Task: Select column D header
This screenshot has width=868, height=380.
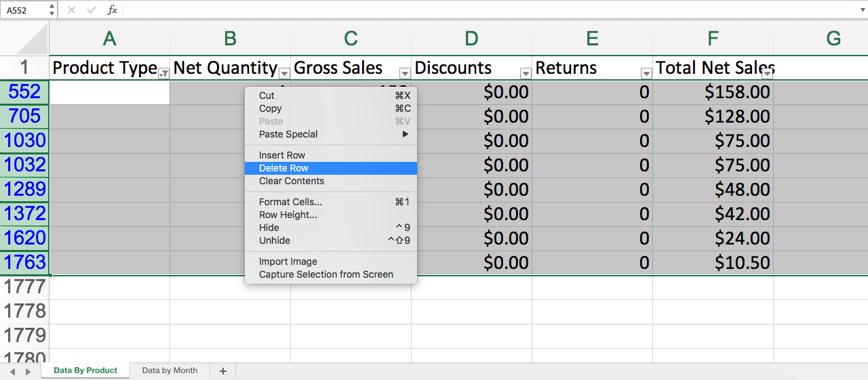Action: point(471,39)
